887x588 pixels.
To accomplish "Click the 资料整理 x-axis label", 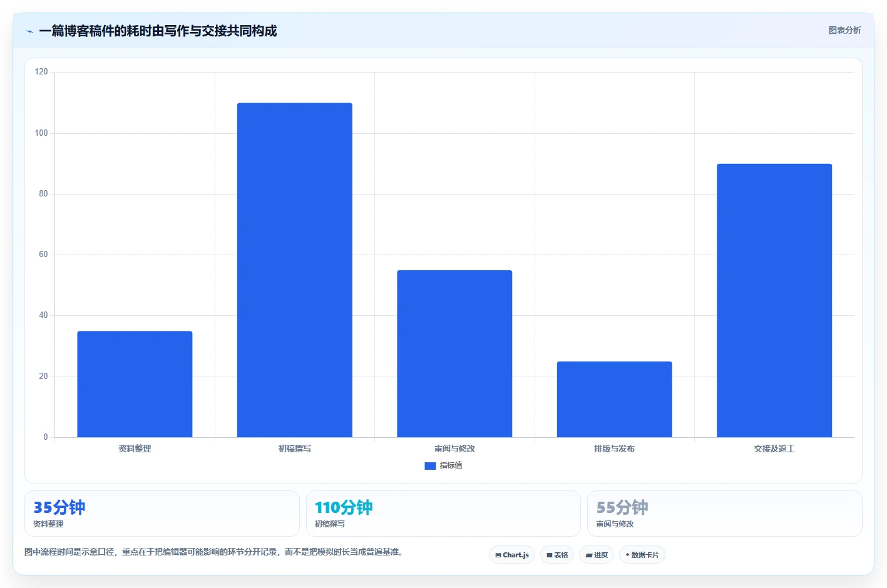I will (x=135, y=449).
